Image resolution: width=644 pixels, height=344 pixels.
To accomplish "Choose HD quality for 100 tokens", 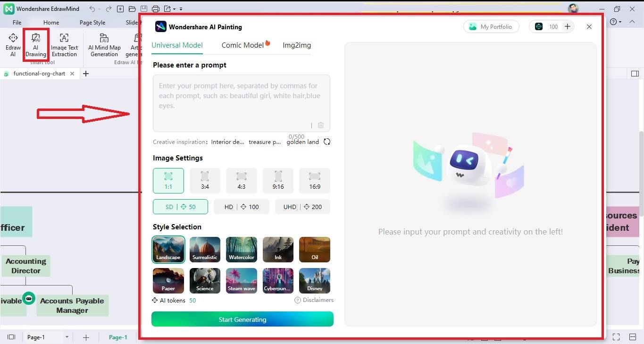I will pyautogui.click(x=242, y=207).
